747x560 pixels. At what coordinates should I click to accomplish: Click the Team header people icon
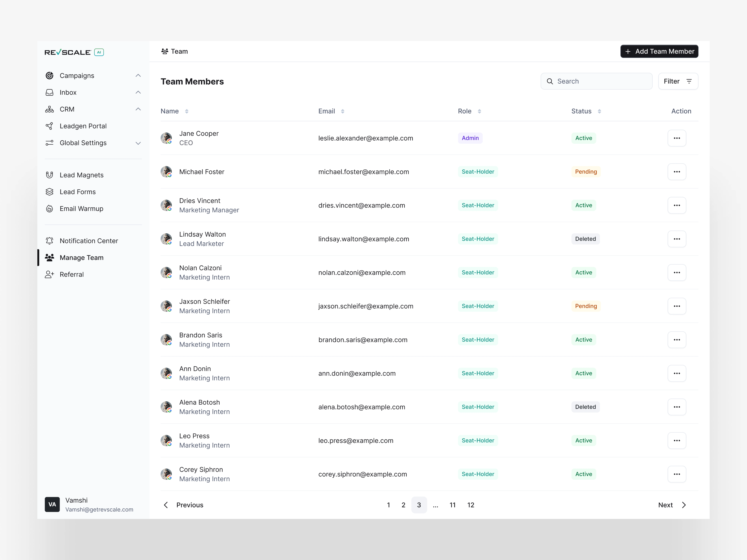[x=165, y=51]
